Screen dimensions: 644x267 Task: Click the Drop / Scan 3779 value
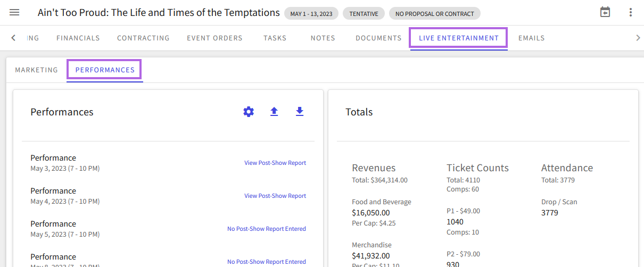coord(550,213)
